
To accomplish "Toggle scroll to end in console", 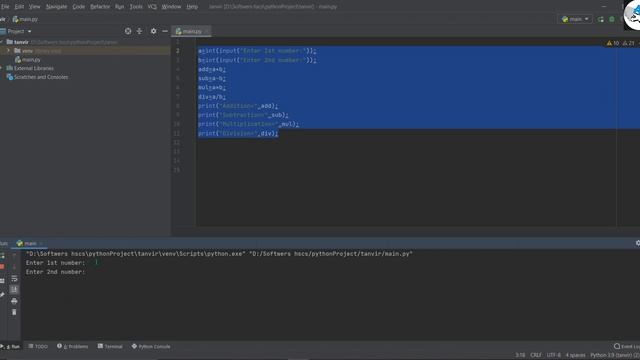I will pos(14,289).
